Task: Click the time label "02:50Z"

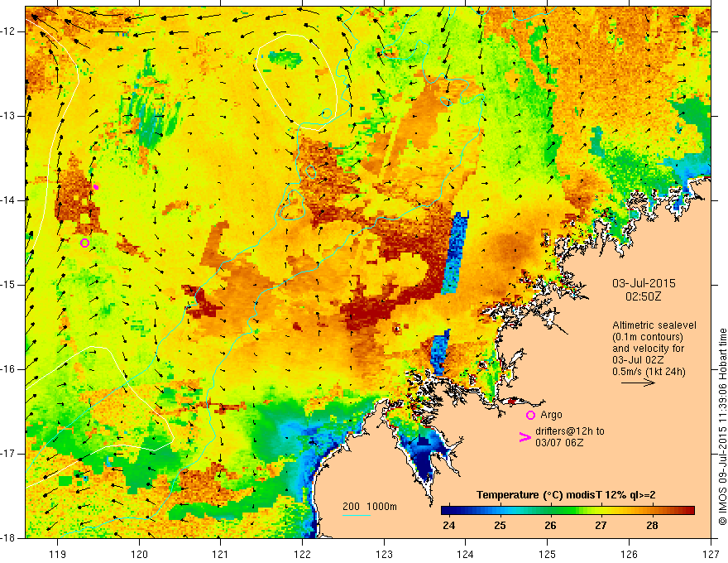Action: tap(644, 296)
